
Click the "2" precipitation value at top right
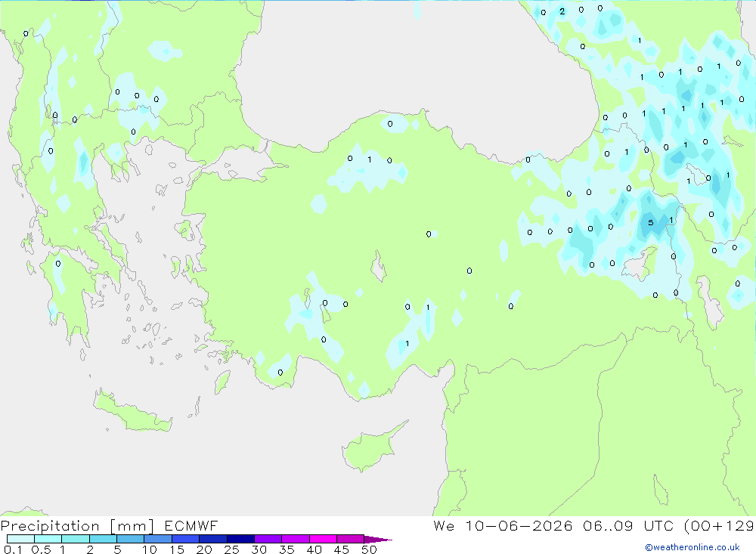(562, 11)
